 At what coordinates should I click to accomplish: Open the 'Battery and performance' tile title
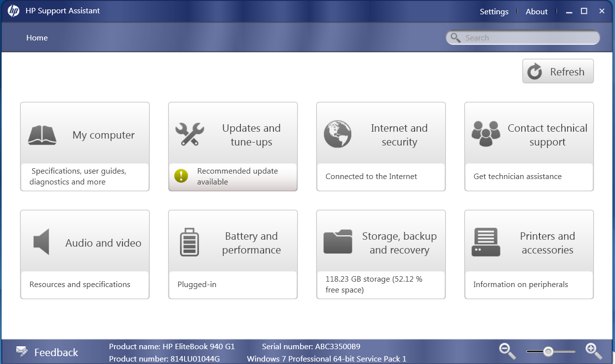click(251, 243)
